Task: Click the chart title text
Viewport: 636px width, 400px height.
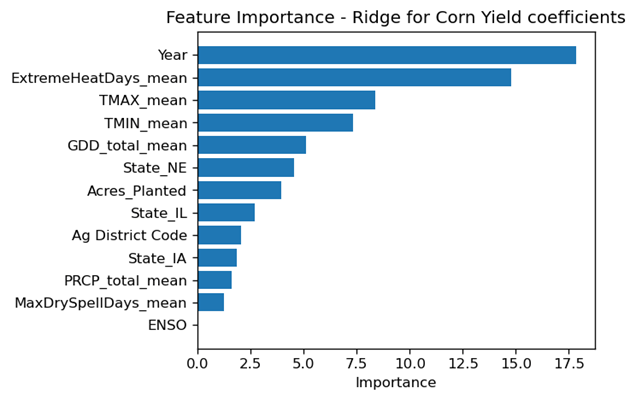Action: click(x=395, y=18)
